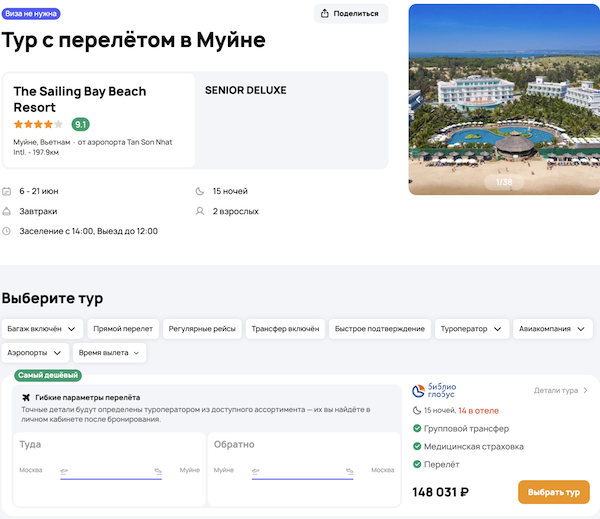Open the Аэропорты dropdown filter
600x519 pixels.
pos(35,353)
